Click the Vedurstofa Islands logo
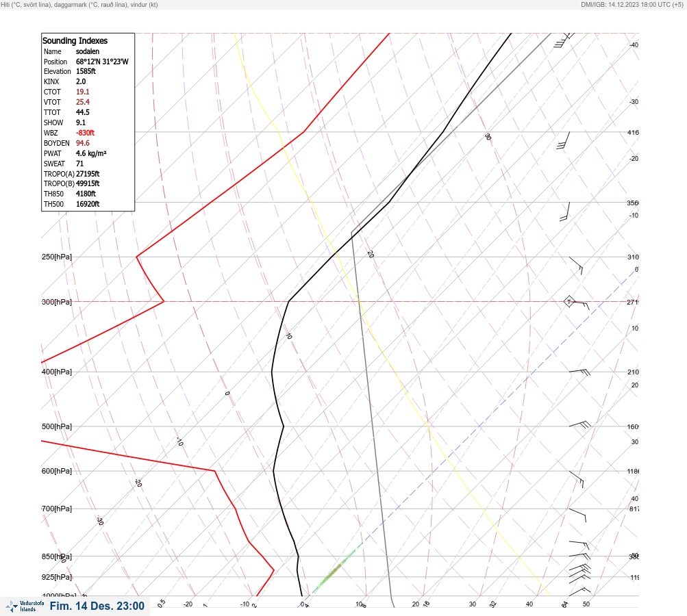 [25, 606]
